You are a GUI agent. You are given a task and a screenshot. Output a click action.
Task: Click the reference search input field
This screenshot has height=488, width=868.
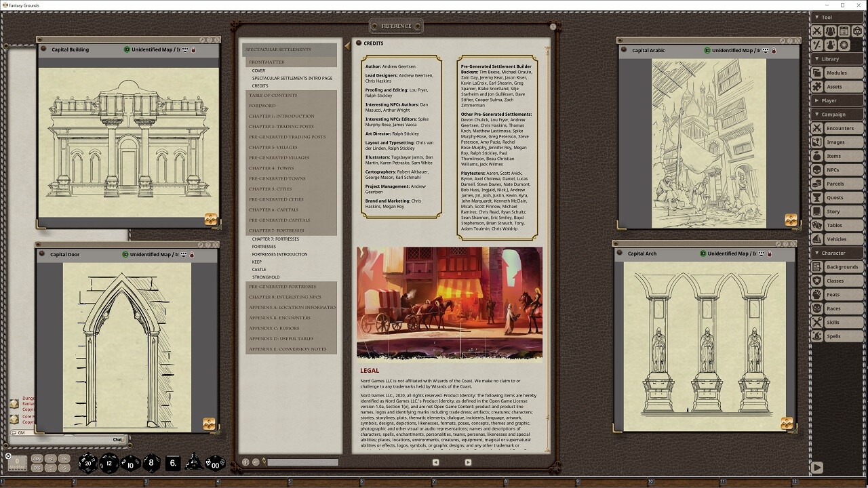coord(302,462)
